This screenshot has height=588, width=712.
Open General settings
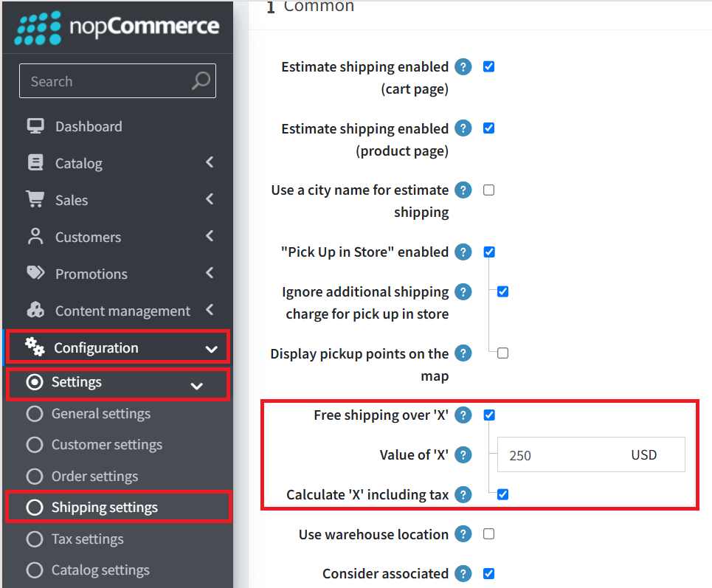(101, 414)
